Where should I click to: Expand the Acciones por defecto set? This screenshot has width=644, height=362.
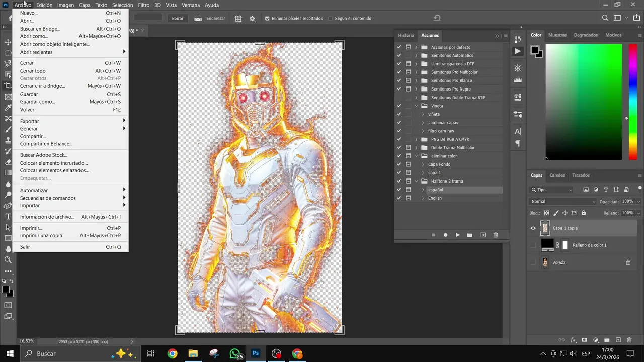click(x=416, y=47)
